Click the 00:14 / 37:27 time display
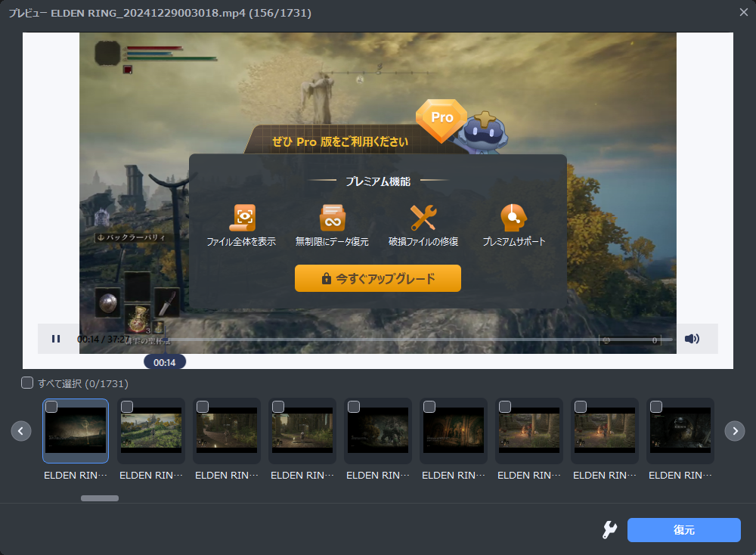The width and height of the screenshot is (756, 555). [103, 340]
